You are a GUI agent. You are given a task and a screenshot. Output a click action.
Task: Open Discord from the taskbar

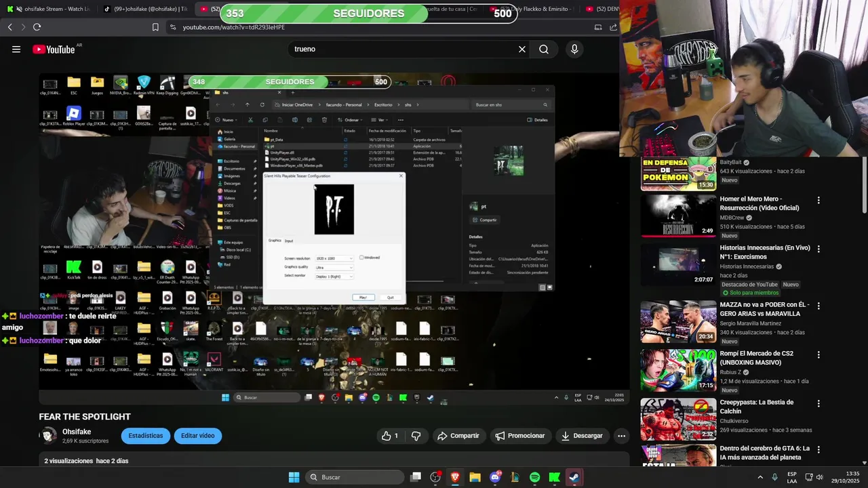[495, 477]
